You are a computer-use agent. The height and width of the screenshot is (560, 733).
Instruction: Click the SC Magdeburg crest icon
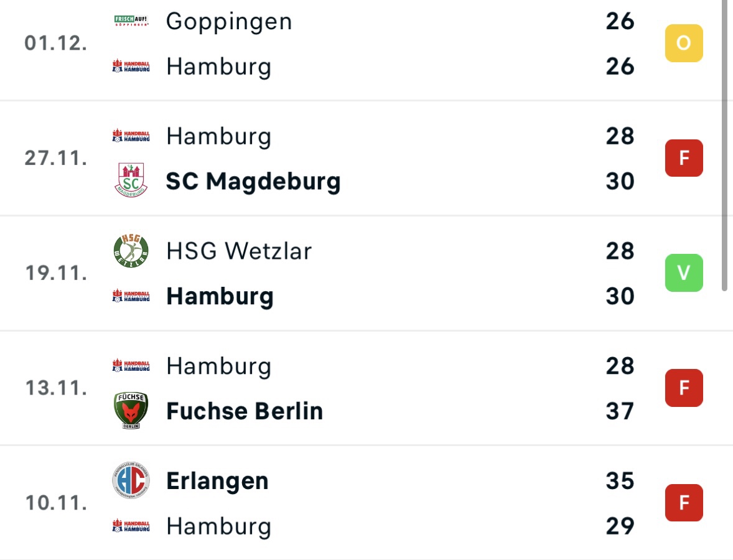point(131,180)
